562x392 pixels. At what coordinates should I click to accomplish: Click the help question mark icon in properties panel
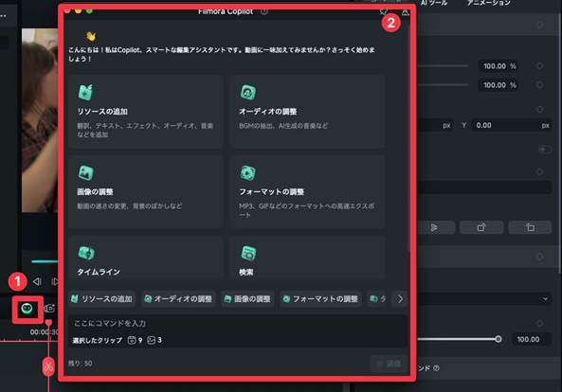point(436,368)
